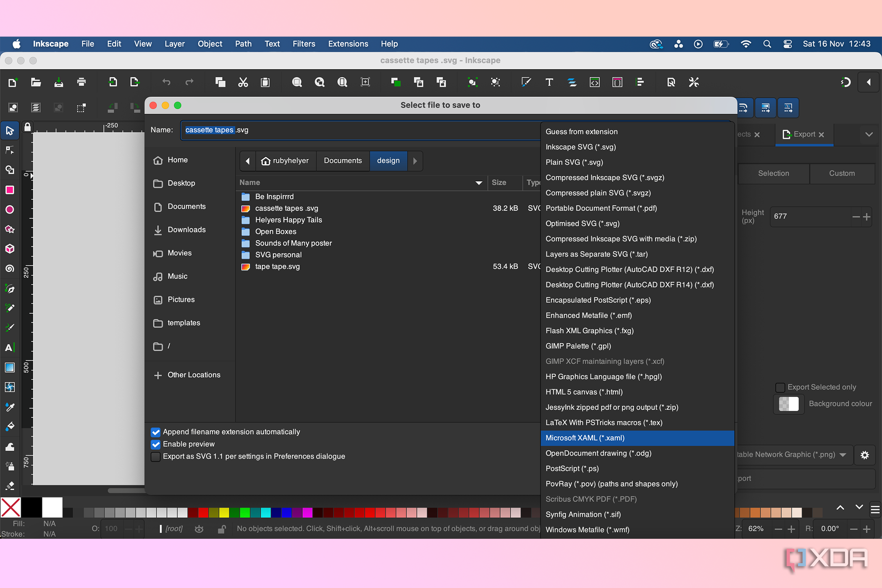The width and height of the screenshot is (882, 588).
Task: Select the 3D box tool
Action: [x=10, y=249]
